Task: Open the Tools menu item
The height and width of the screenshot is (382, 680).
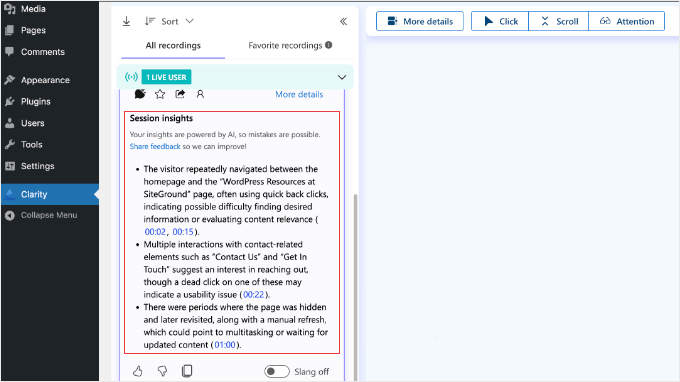Action: coord(50,145)
